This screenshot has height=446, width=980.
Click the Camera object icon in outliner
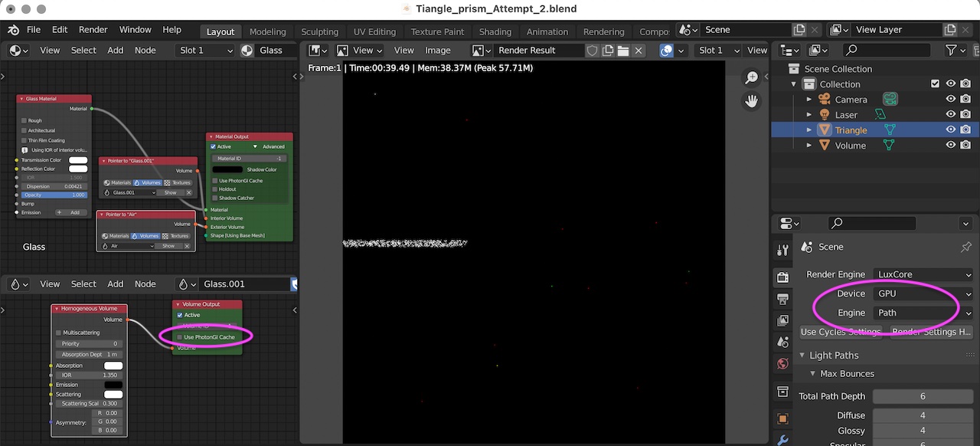tap(825, 100)
